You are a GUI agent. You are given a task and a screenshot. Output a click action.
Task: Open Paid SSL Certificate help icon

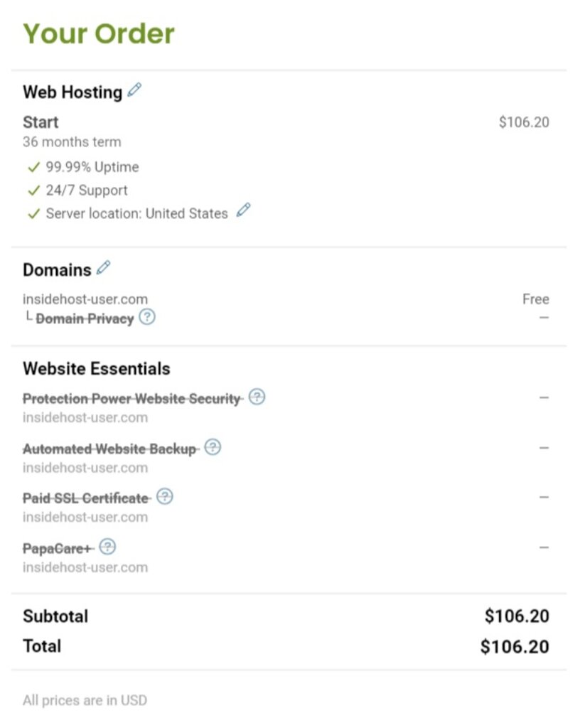(165, 497)
